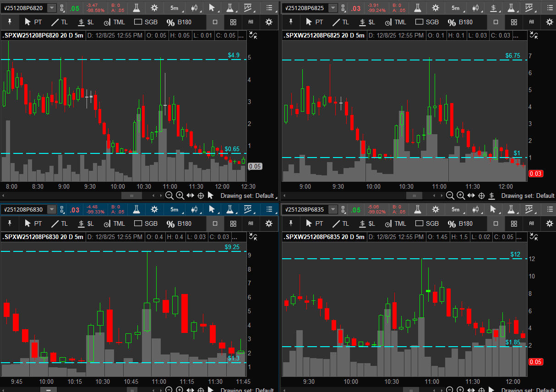Zoom in on the P6825 chart
This screenshot has width=556, height=392.
(x=461, y=196)
